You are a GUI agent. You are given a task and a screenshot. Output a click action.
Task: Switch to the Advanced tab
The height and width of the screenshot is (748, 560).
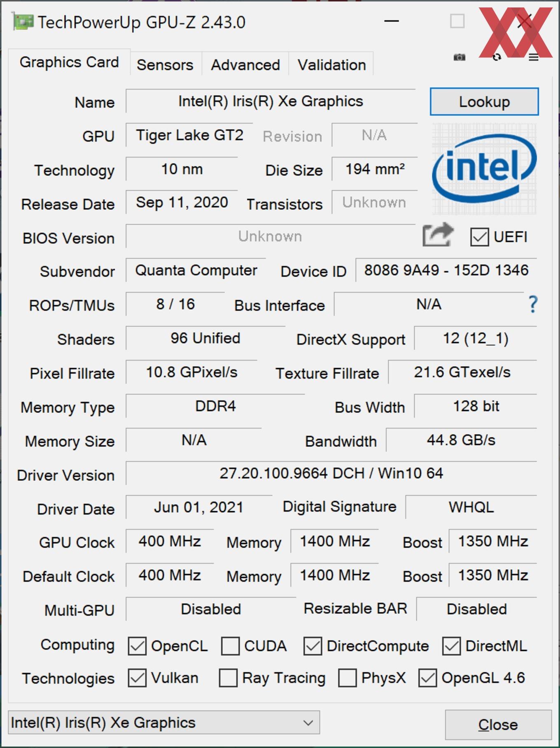point(245,65)
